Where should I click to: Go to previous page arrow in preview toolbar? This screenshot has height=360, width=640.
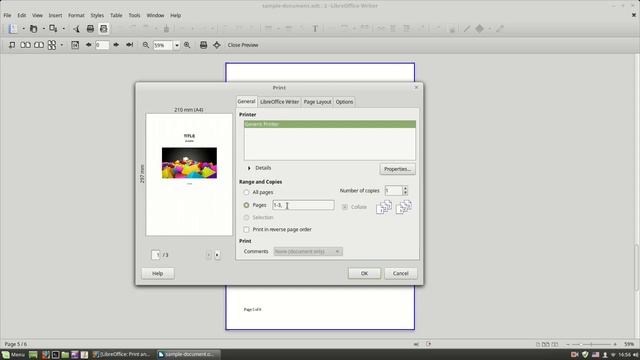(x=88, y=45)
